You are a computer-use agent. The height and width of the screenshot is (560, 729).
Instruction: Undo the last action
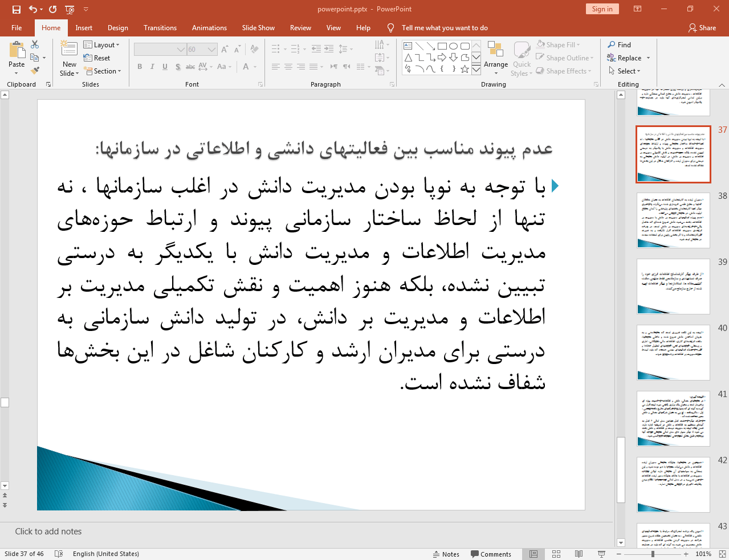click(x=33, y=9)
